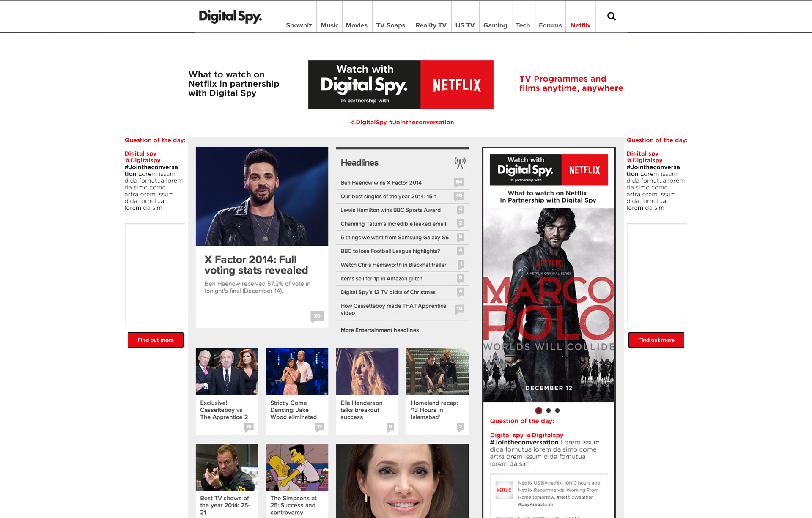This screenshot has height=518, width=812.
Task: Open the Gaming section
Action: 495,25
